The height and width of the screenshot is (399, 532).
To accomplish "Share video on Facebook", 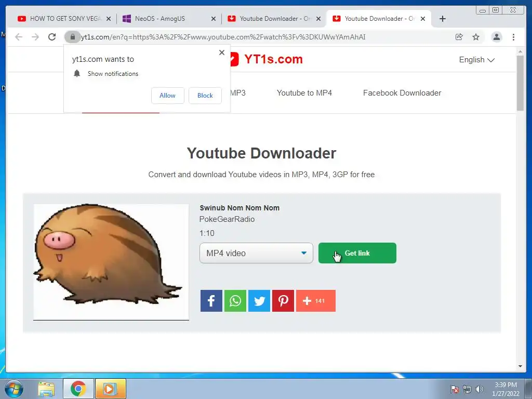I will click(x=211, y=301).
